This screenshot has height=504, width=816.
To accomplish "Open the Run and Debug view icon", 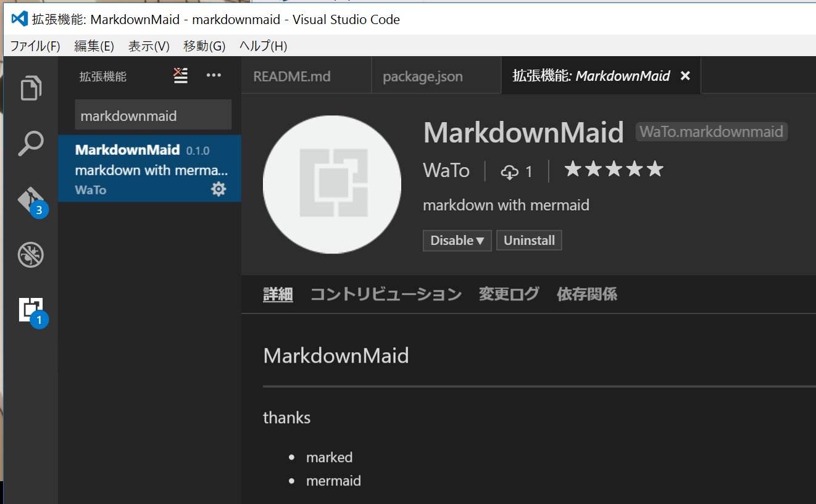I will [30, 255].
